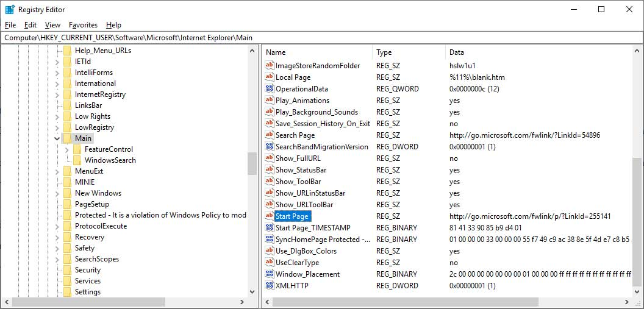The image size is (644, 309).
Task: Expand the International key
Action: point(57,83)
